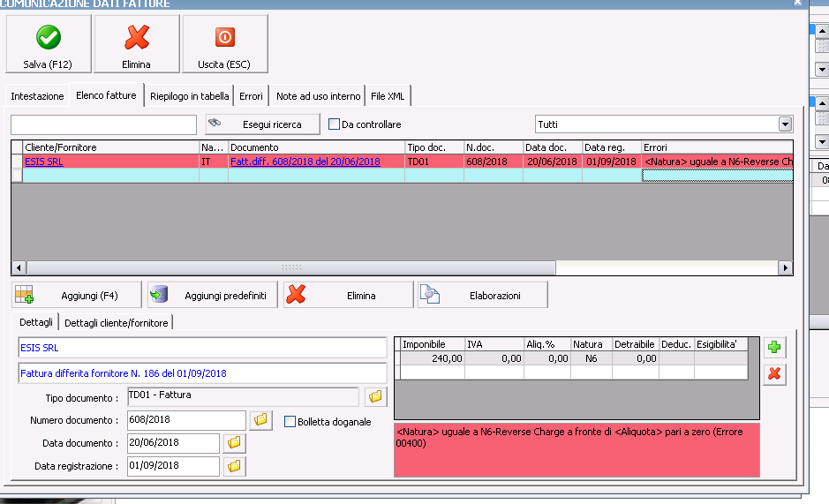Enable the Da controllare checkbox
Screen dimensions: 829x504
click(x=334, y=124)
